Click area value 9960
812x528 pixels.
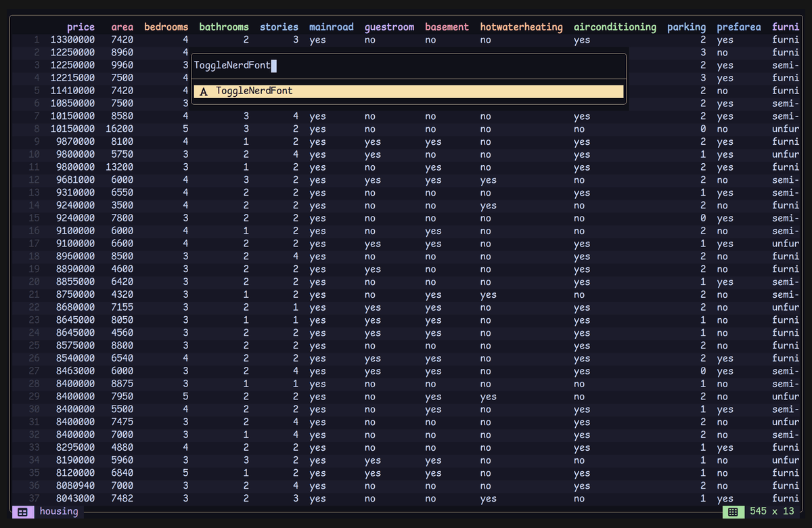pos(122,66)
